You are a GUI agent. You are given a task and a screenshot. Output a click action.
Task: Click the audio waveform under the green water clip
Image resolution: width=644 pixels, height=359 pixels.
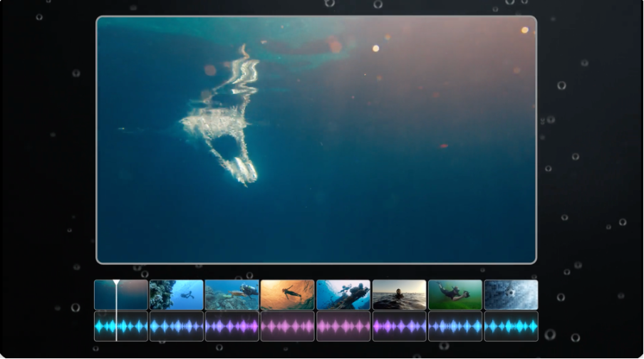point(455,326)
